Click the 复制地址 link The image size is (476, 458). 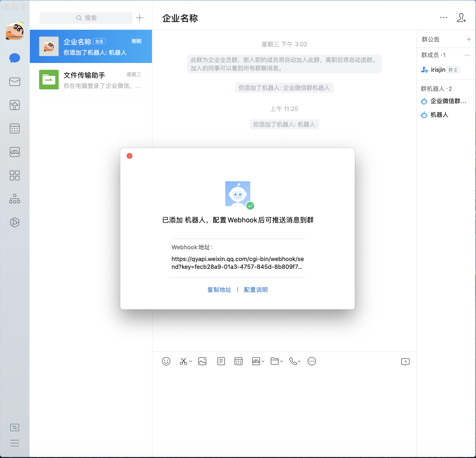[219, 290]
